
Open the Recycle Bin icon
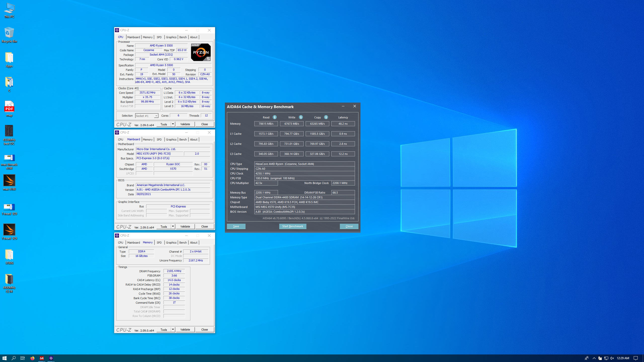pyautogui.click(x=9, y=35)
